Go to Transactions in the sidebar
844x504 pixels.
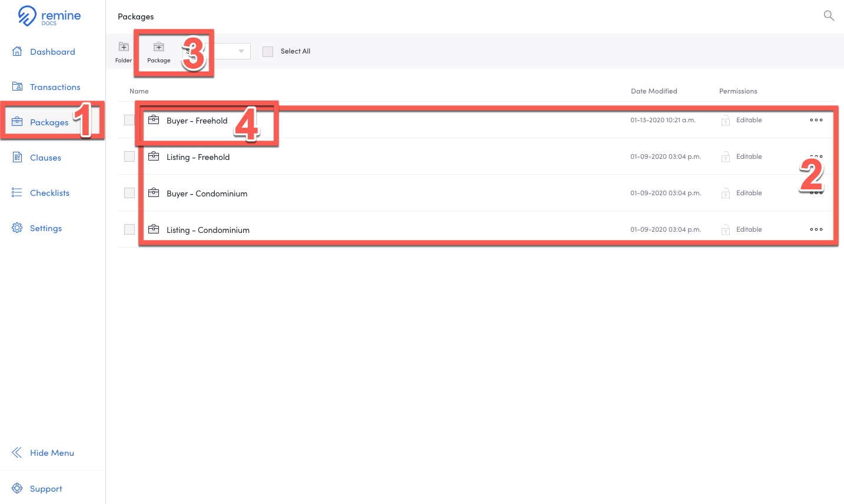tap(46, 87)
